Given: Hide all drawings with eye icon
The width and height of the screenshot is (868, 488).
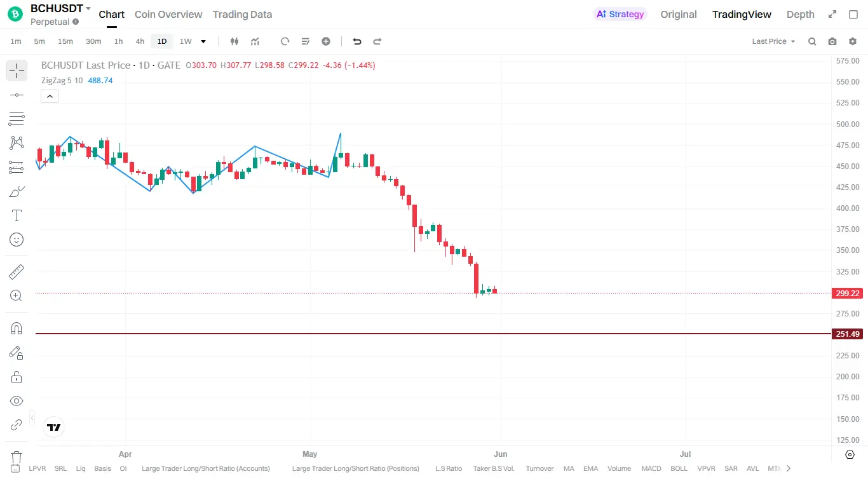Looking at the screenshot, I should pos(17,401).
